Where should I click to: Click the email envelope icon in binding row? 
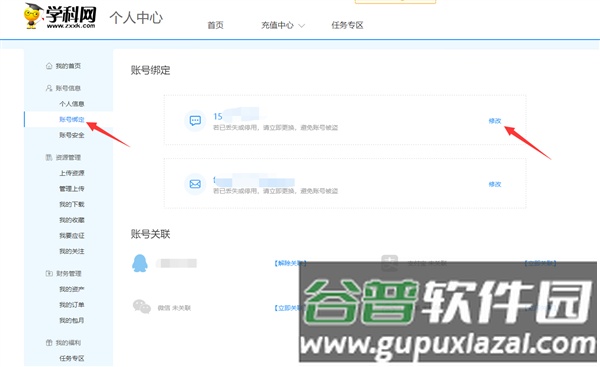[x=195, y=184]
